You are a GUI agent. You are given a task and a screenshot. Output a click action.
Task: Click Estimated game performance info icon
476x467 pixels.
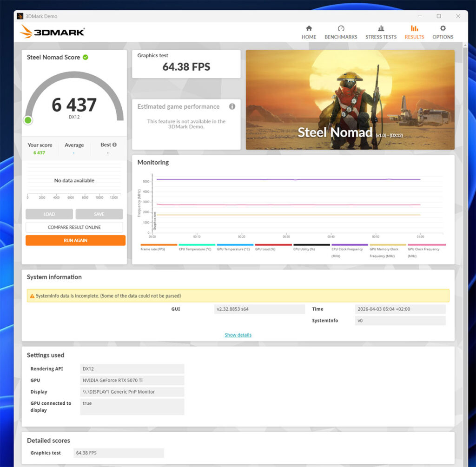tap(232, 106)
